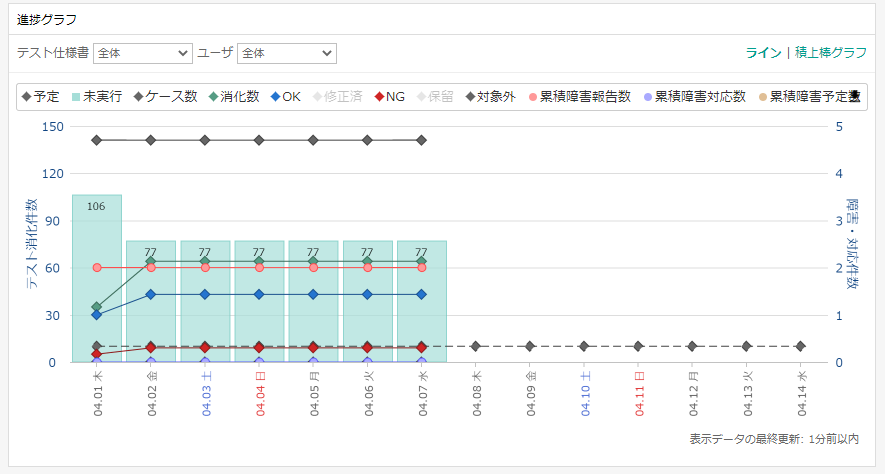Viewport: 885px width, 474px height.
Task: Toggle 対象外 series in legend
Action: (490, 96)
